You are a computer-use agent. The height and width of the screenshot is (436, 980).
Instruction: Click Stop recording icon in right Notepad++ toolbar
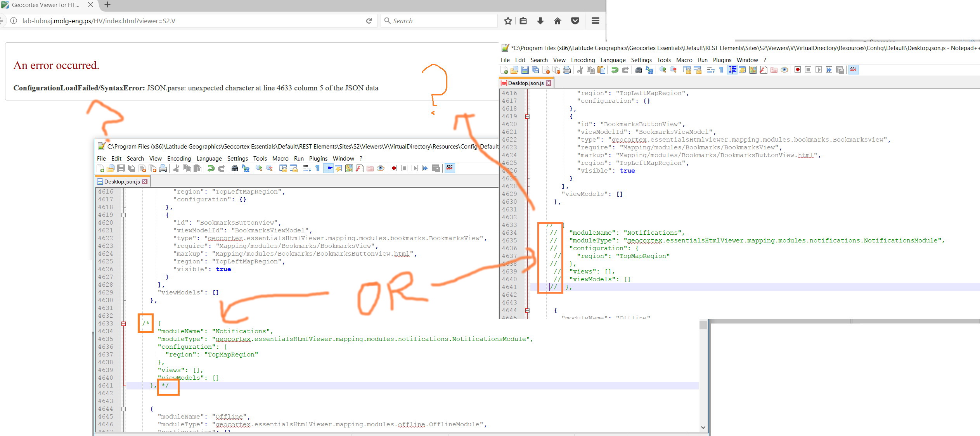coord(808,70)
